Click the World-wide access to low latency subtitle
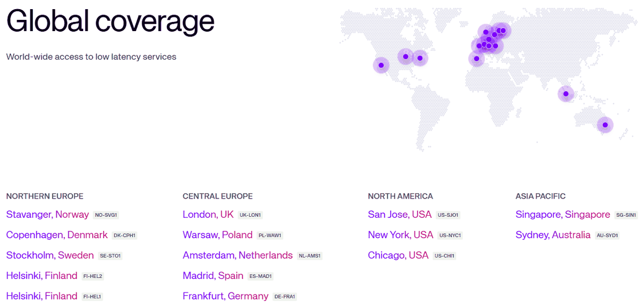Viewport: 644px width, 308px height. [x=91, y=57]
